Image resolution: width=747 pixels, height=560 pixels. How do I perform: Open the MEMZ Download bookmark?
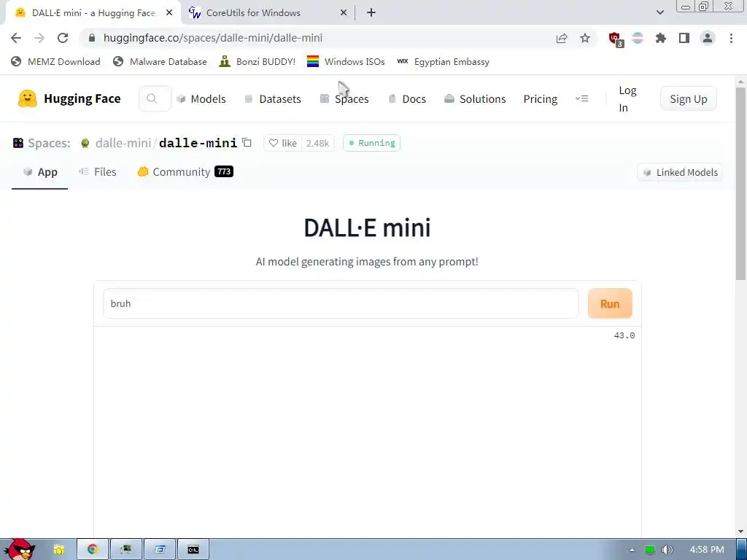(55, 61)
